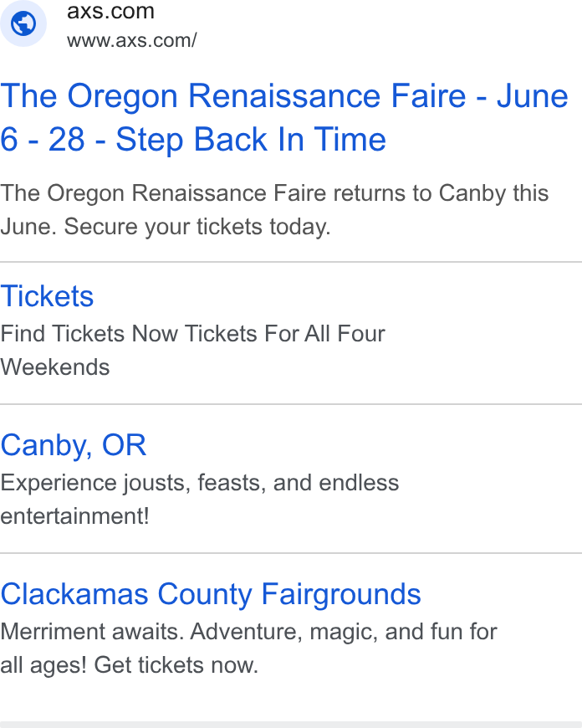The height and width of the screenshot is (728, 582).
Task: Click the www.axs.com/ URL text
Action: (132, 40)
